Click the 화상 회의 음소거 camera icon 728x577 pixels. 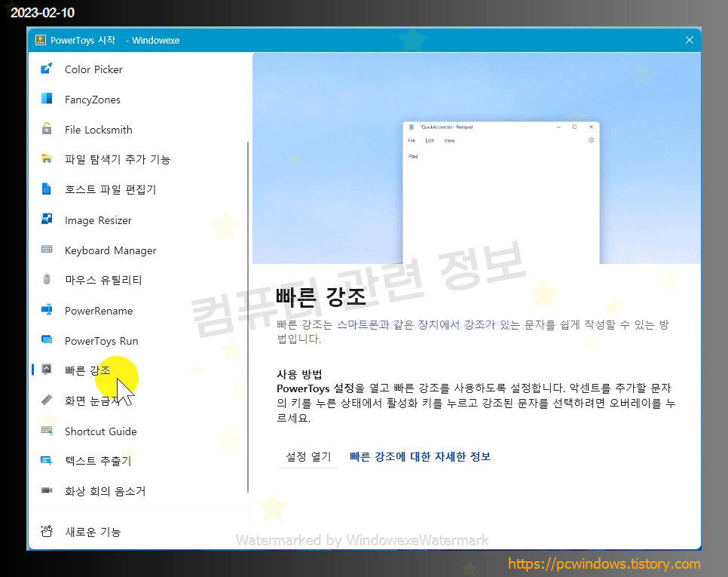[x=47, y=490]
